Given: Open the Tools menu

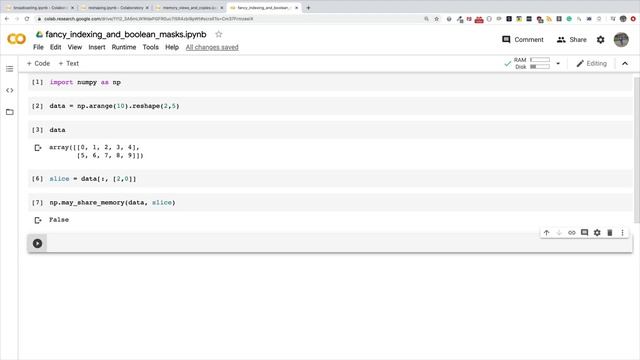Looking at the screenshot, I should click(x=150, y=47).
